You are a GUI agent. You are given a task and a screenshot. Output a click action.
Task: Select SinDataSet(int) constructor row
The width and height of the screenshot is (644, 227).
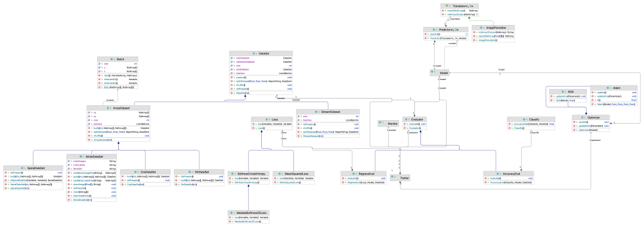point(199,185)
